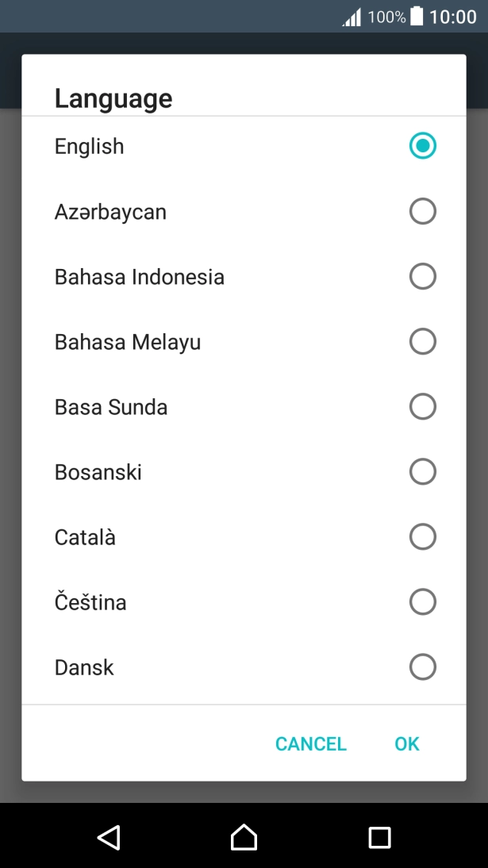Select the Dansk radio button

point(422,667)
